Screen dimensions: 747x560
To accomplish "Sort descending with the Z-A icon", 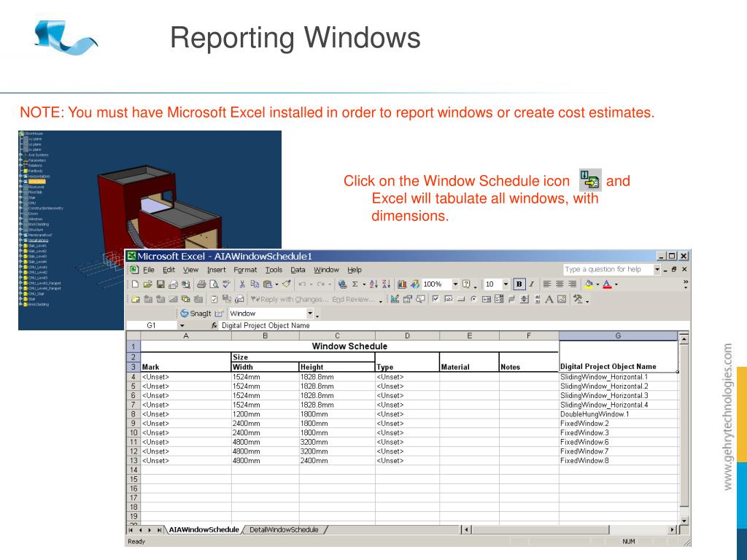I will 386,284.
